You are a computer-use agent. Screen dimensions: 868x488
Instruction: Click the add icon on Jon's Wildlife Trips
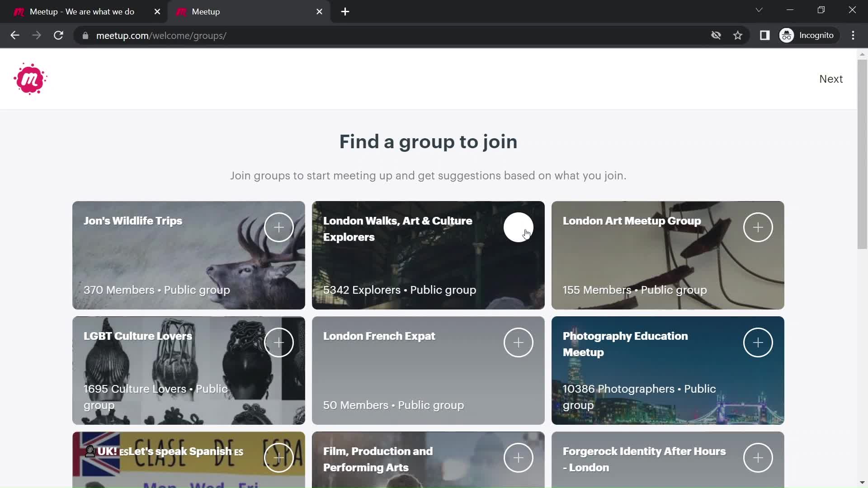(x=278, y=227)
